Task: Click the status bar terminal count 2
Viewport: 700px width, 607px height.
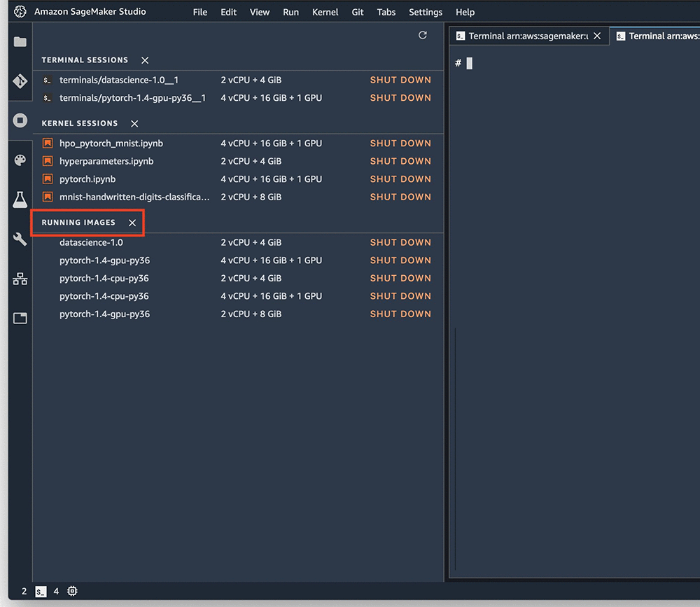Action: 24,592
